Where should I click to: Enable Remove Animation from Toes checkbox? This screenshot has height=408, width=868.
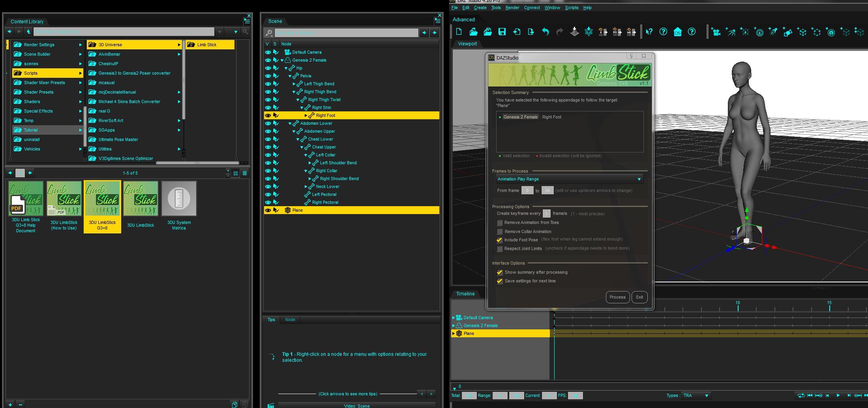(500, 223)
